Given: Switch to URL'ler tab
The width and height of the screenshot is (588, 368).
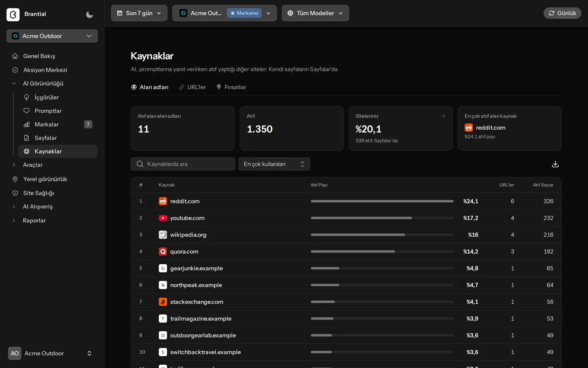Looking at the screenshot, I should point(192,87).
